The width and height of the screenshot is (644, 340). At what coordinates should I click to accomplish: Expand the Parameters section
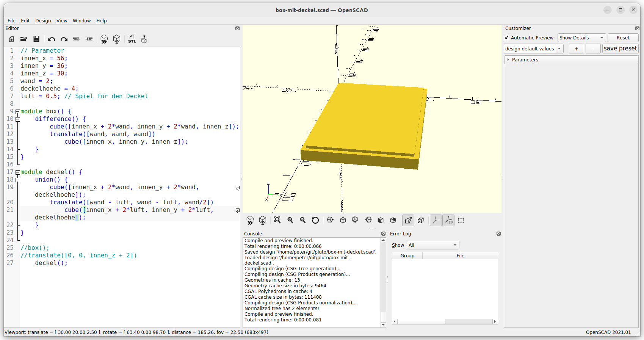pos(508,60)
